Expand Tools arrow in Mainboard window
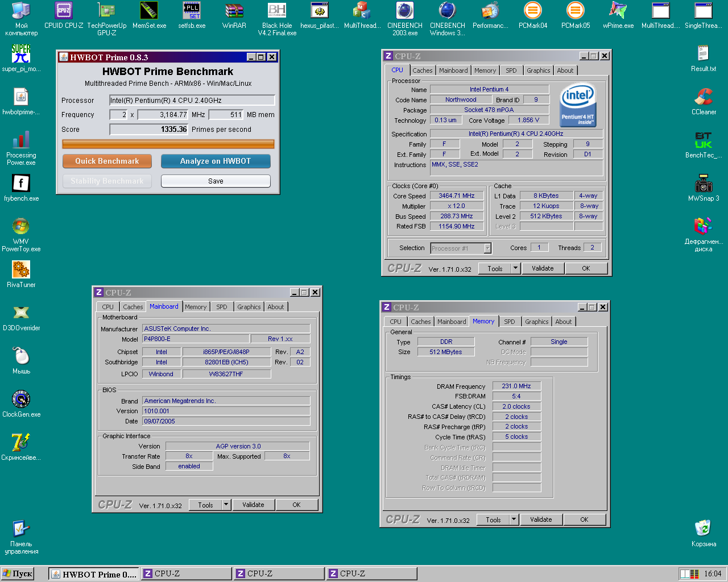The height and width of the screenshot is (582, 728). tap(226, 505)
